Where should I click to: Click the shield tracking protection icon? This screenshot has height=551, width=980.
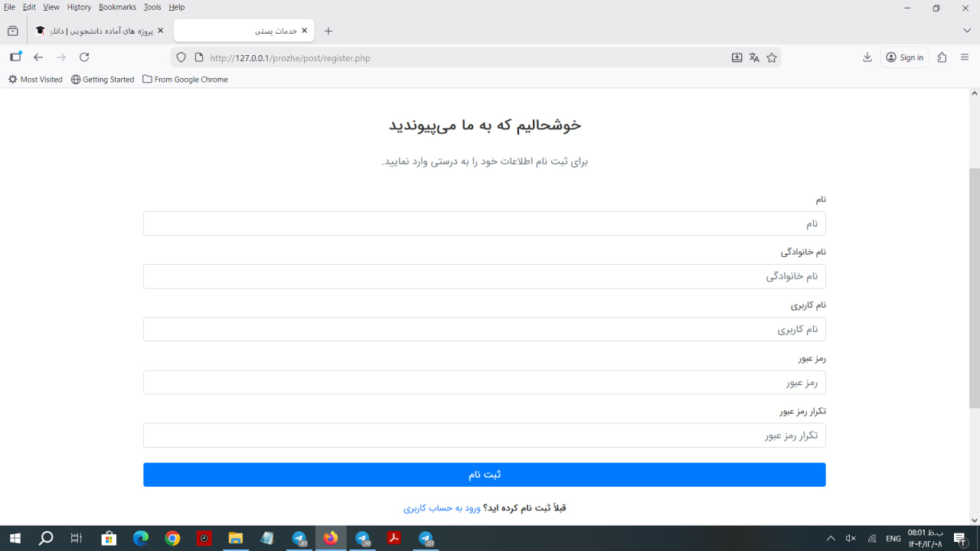point(181,57)
